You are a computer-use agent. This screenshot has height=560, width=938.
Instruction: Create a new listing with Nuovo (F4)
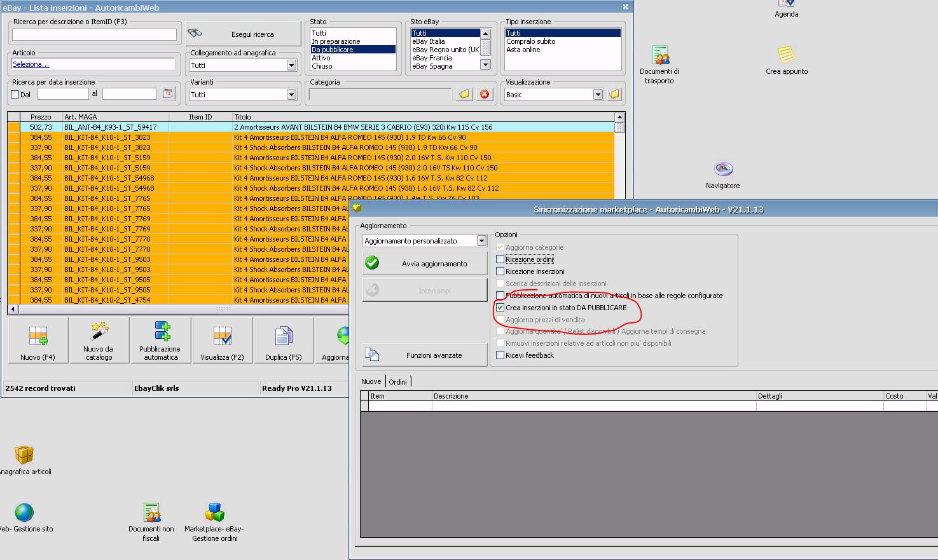pyautogui.click(x=38, y=341)
